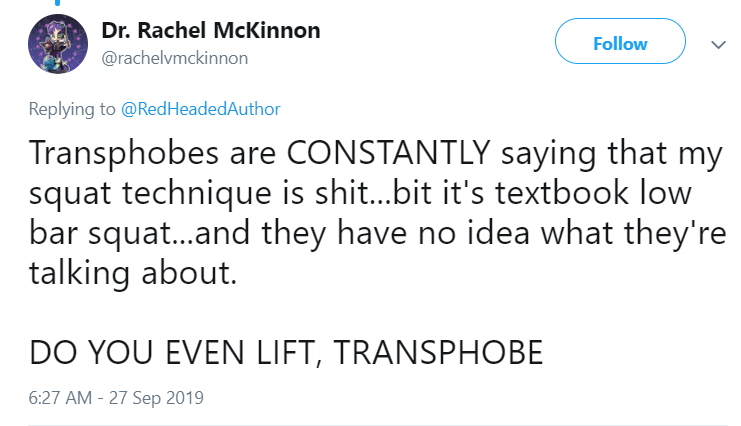The image size is (741, 426).
Task: Click the @rachelvmckinnon handle
Action: 174,58
